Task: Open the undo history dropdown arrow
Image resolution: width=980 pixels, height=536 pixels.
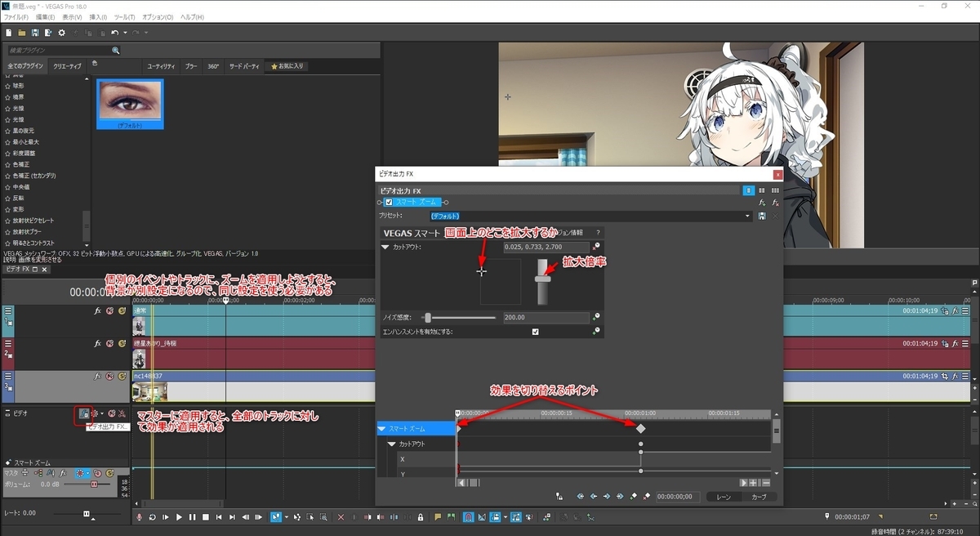Action: [x=124, y=33]
